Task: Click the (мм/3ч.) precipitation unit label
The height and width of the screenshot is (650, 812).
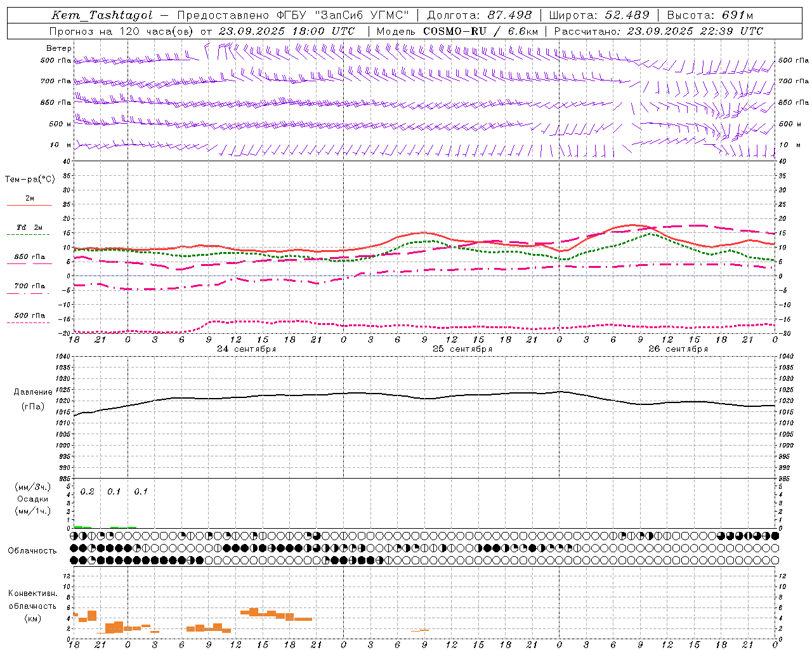Action: point(33,487)
